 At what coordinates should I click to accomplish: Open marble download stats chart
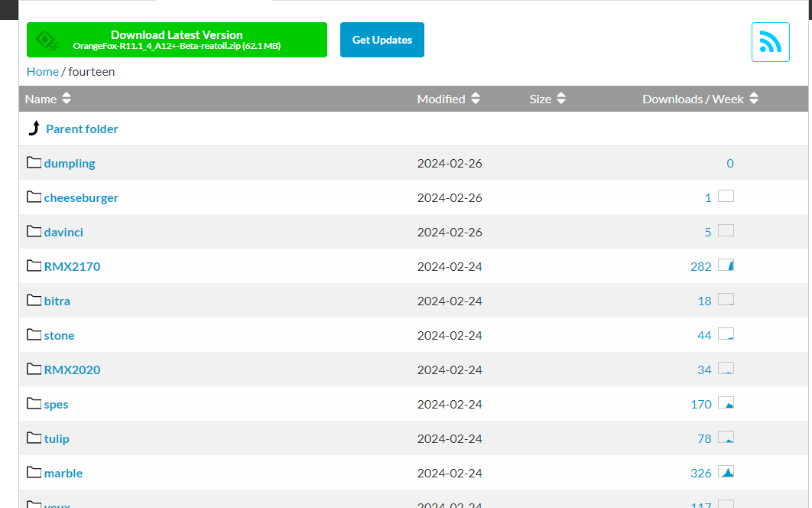coord(726,471)
